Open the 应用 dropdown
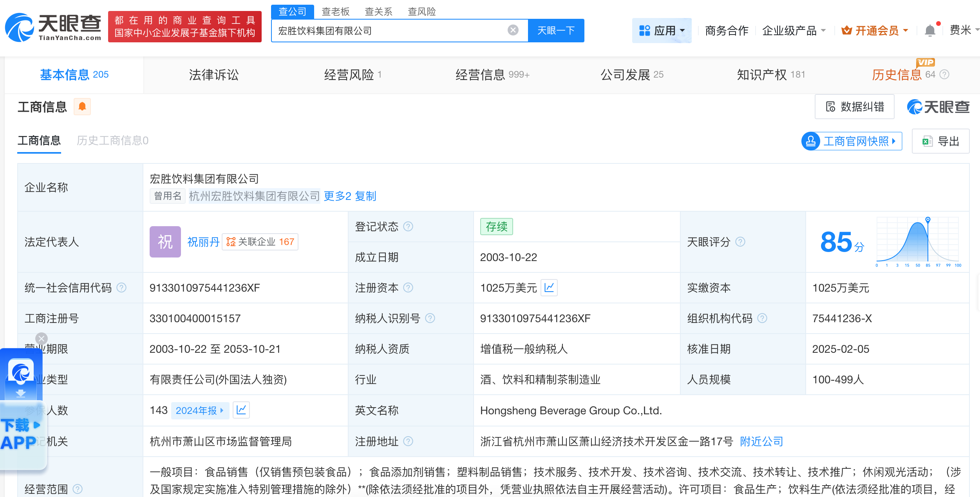The height and width of the screenshot is (497, 980). [x=662, y=30]
